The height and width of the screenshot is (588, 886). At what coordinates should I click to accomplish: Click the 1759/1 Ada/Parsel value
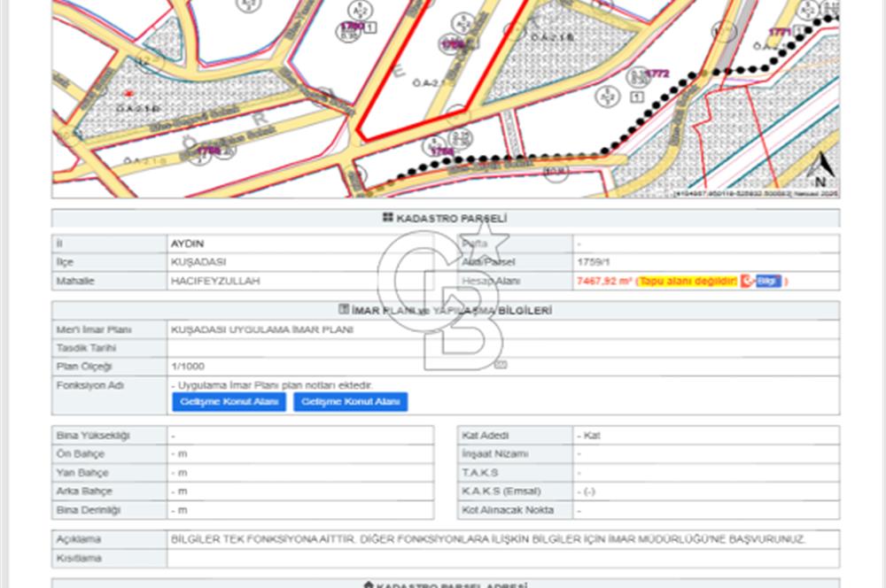[x=592, y=262]
